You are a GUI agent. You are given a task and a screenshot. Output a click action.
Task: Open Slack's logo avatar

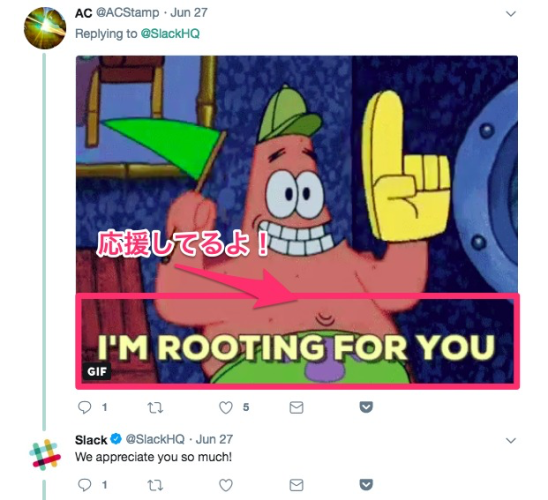pyautogui.click(x=45, y=455)
